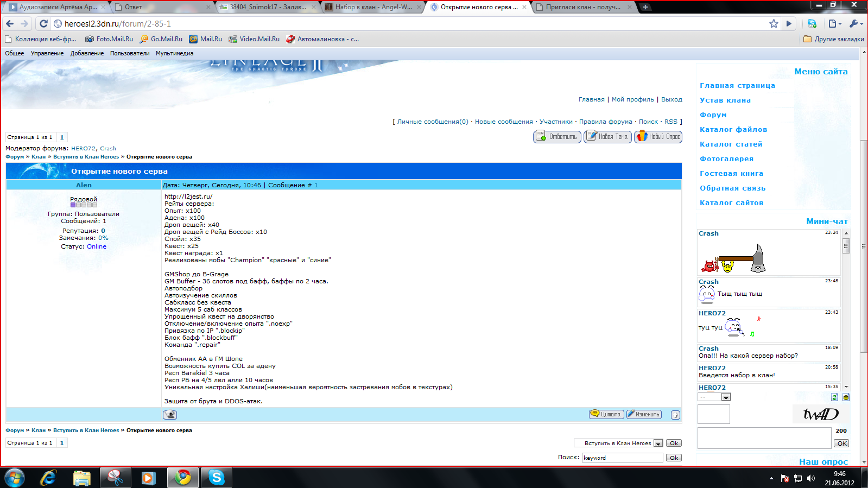This screenshot has width=868, height=488.
Task: Click the browser forward arrow
Action: point(24,23)
